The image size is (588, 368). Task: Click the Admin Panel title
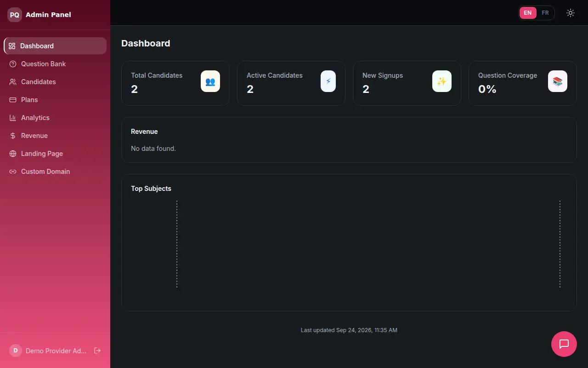(x=48, y=15)
